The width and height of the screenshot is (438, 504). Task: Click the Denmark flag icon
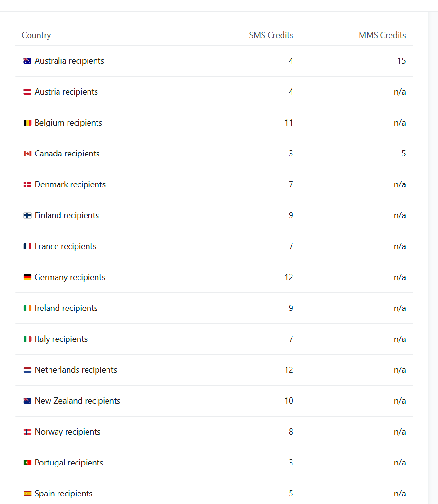coord(27,184)
